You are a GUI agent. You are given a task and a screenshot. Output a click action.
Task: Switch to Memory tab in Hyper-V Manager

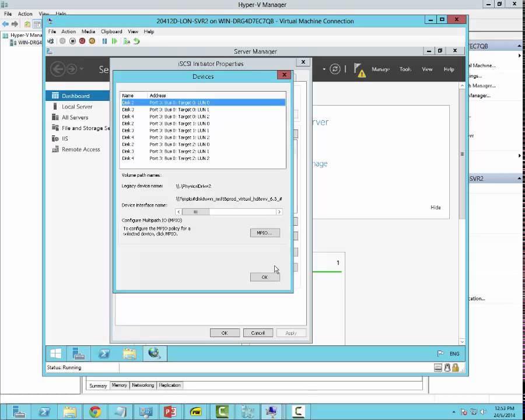(119, 385)
